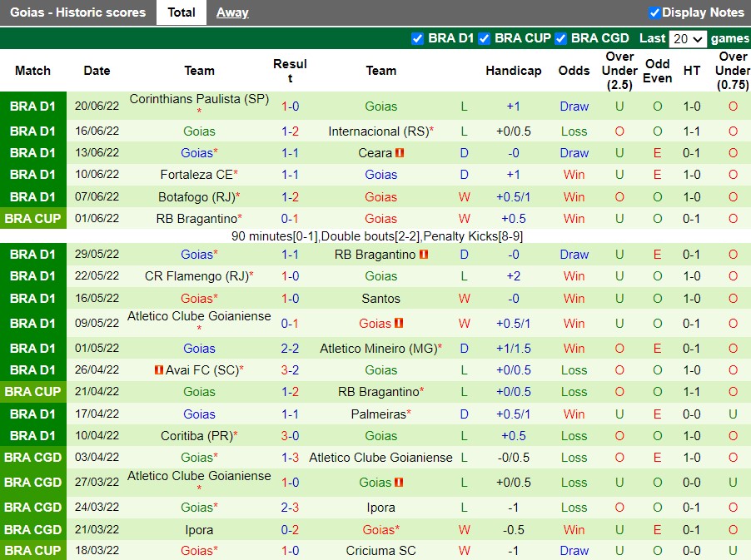Click Ipora home team on 21/03/22
Screen dimensions: 751x560
(x=199, y=530)
